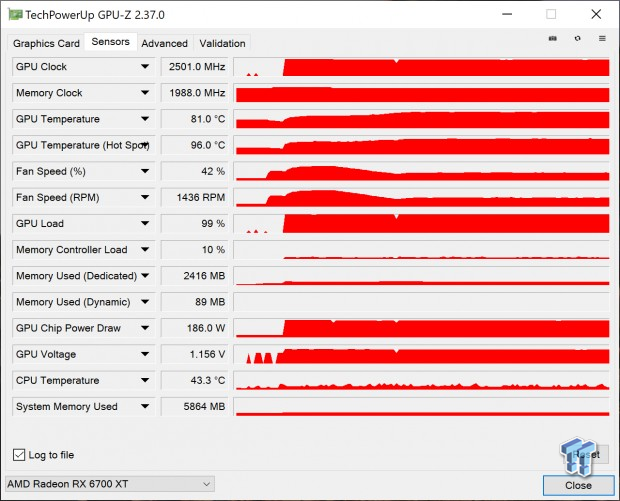Screen dimensions: 620x501
Task: Open the hamburger settings menu icon
Action: tap(602, 38)
